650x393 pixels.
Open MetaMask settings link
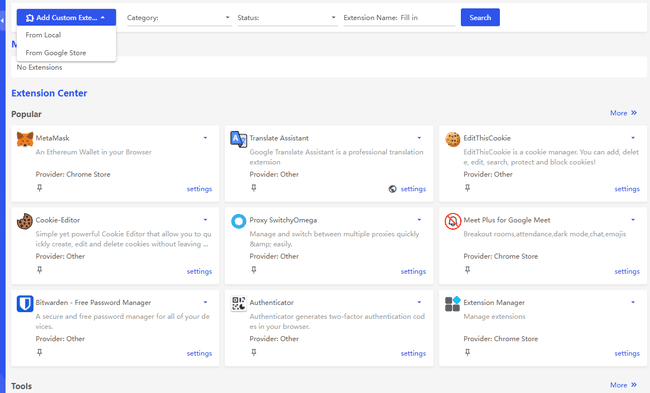click(x=199, y=189)
